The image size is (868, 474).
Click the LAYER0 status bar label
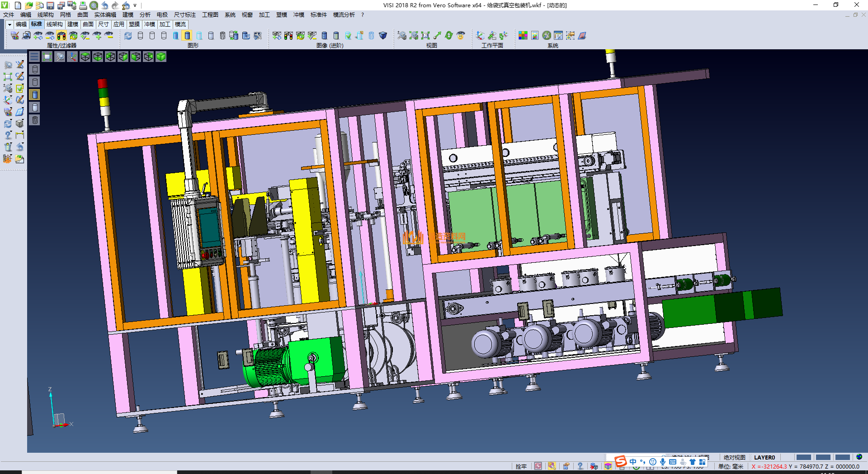tap(764, 457)
